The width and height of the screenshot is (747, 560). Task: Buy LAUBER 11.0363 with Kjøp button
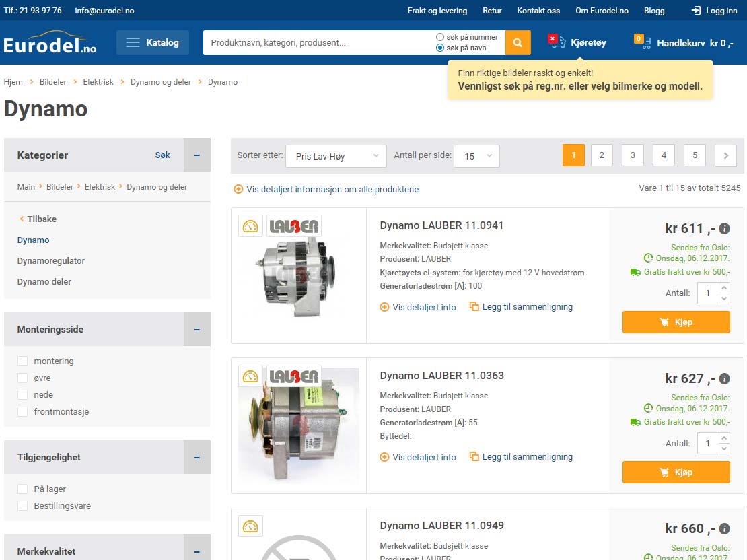[x=676, y=473]
